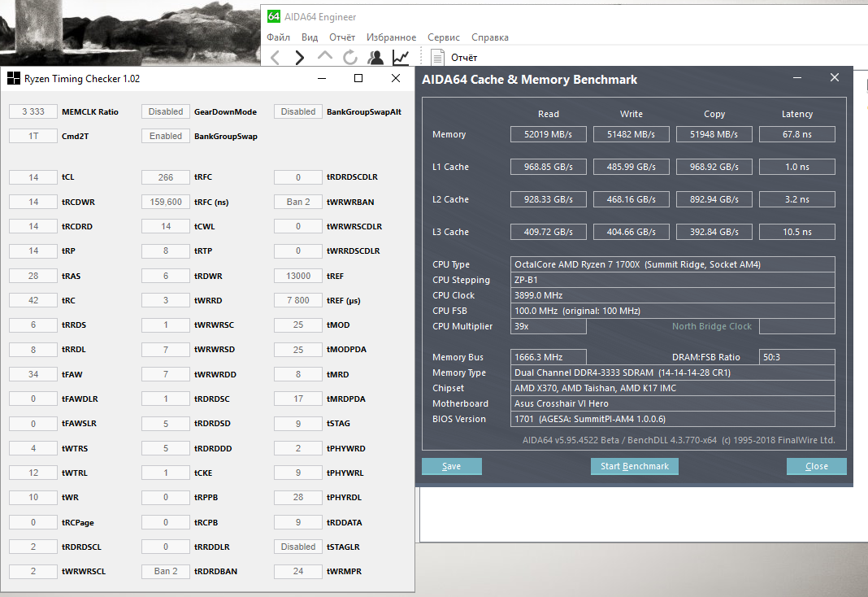
Task: Open the AIDA64 user manage icon
Action: 375,57
